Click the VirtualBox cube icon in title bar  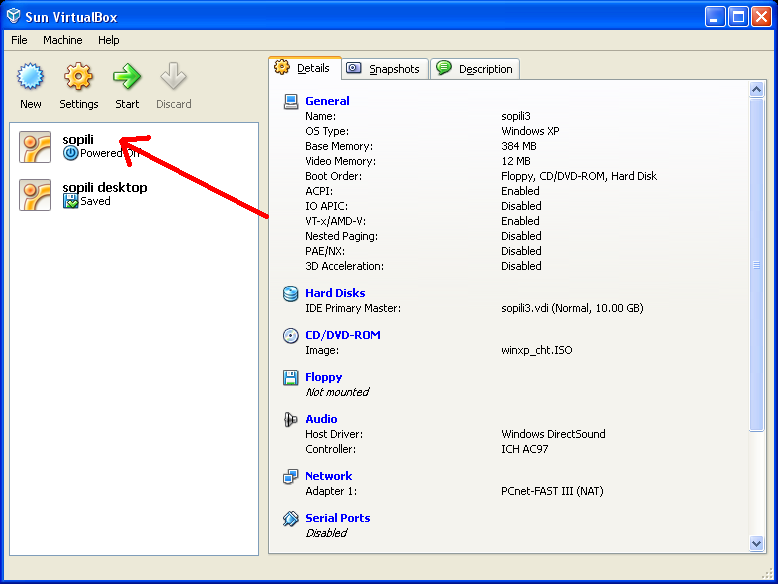[13, 16]
